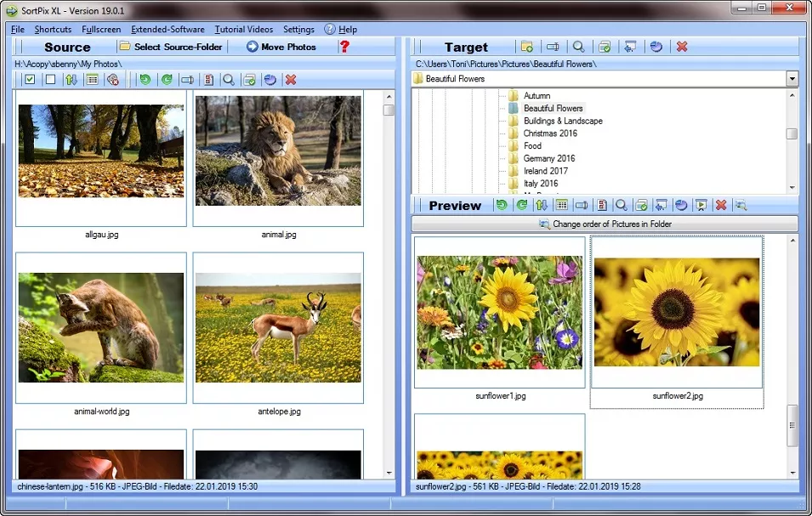Rotate left using Preview toolbar green arrow
This screenshot has height=516, width=812.
[x=502, y=205]
